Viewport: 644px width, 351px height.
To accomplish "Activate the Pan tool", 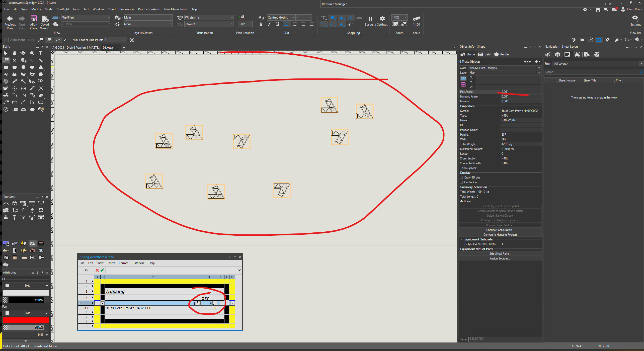I will tap(14, 53).
